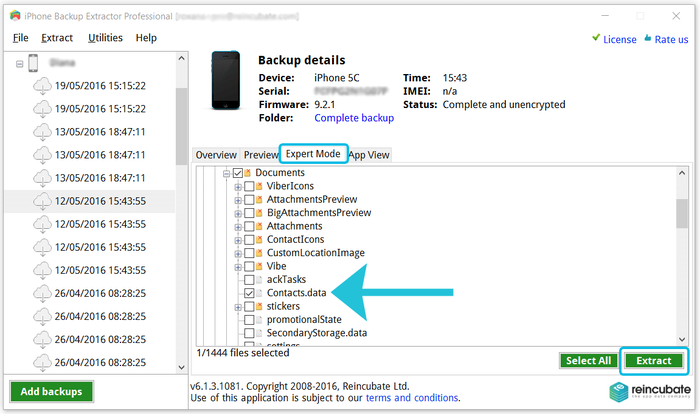Click the AttachmentsPreview folder icon

pyautogui.click(x=259, y=200)
